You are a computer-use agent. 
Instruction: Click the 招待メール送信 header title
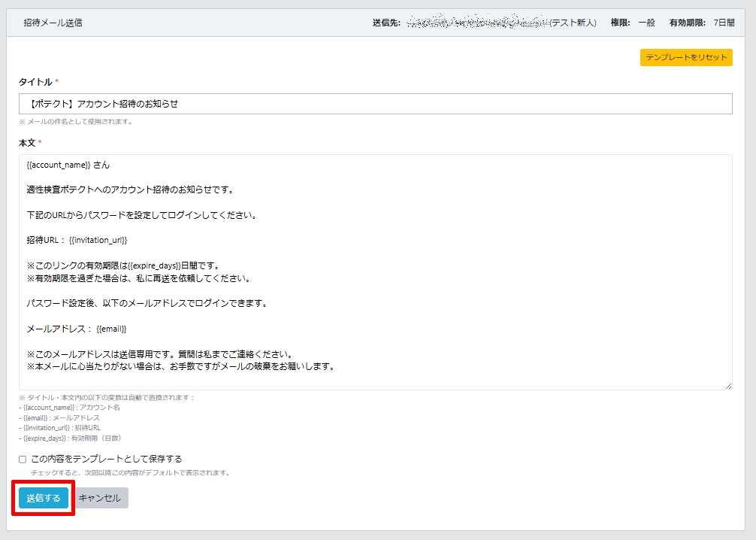(53, 23)
